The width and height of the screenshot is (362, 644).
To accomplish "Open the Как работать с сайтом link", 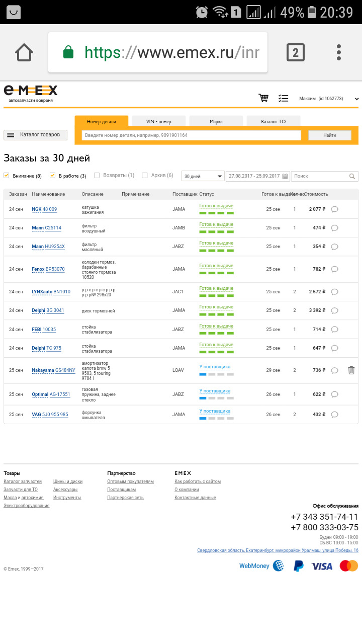I will tap(198, 481).
